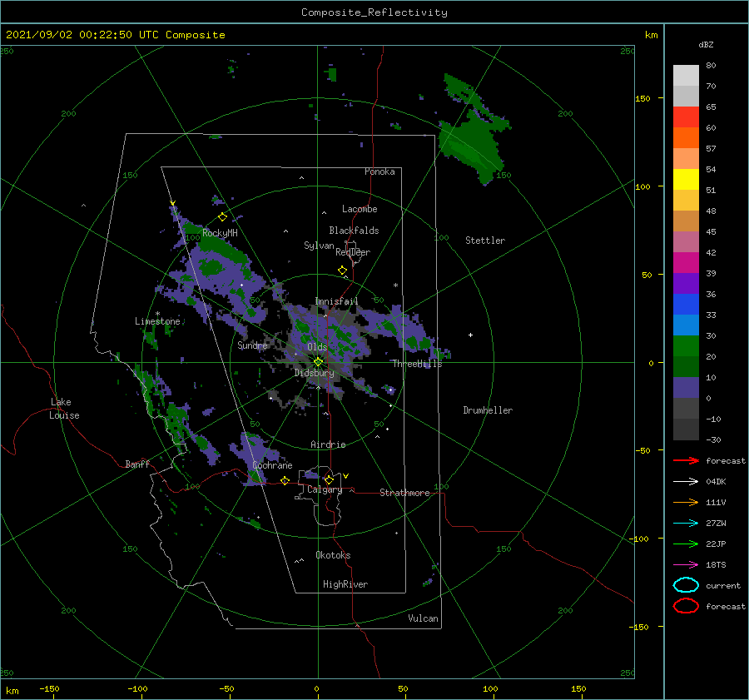Click the -150 tick on bottom axis
This screenshot has width=749, height=700.
(49, 688)
